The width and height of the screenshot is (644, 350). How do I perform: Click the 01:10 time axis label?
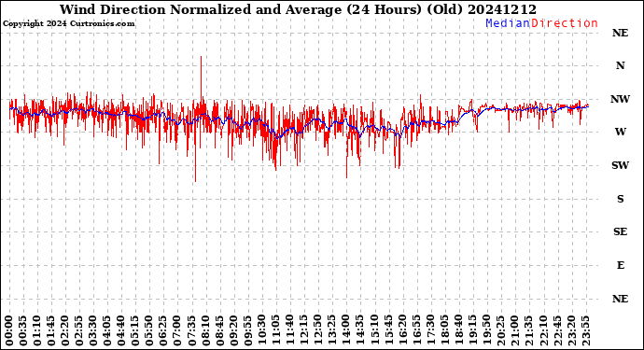(37, 331)
